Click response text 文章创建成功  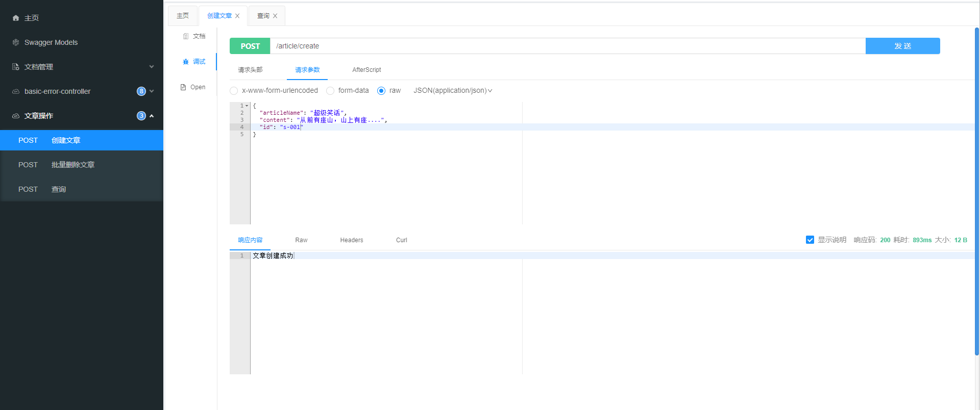point(273,255)
